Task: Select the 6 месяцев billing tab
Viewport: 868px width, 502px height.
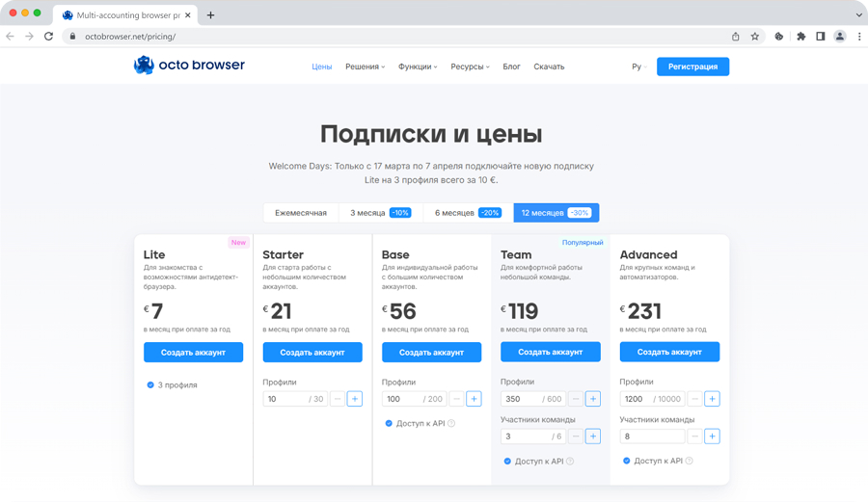Action: (469, 213)
